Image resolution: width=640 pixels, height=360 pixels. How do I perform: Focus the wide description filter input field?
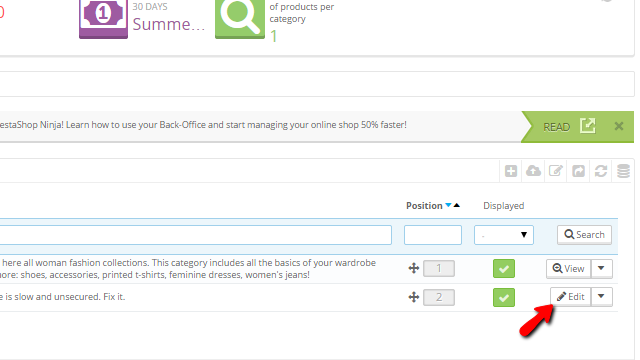point(196,235)
